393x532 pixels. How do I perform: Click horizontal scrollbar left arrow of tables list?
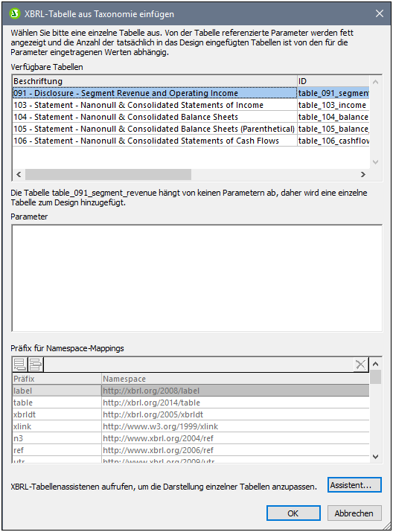point(19,174)
